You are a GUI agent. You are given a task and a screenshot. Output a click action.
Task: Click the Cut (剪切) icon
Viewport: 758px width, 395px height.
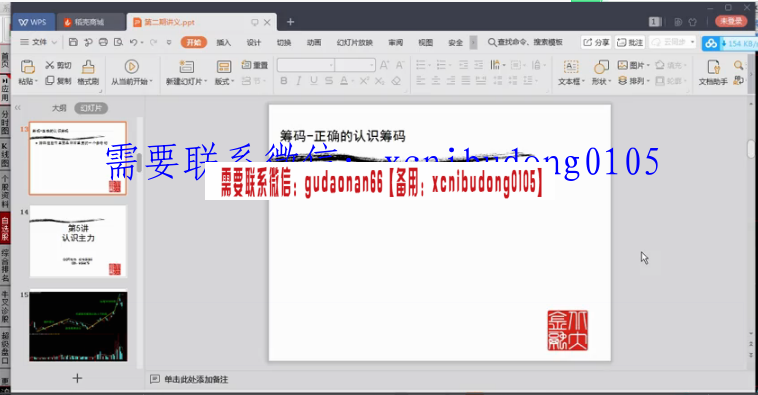[x=49, y=65]
